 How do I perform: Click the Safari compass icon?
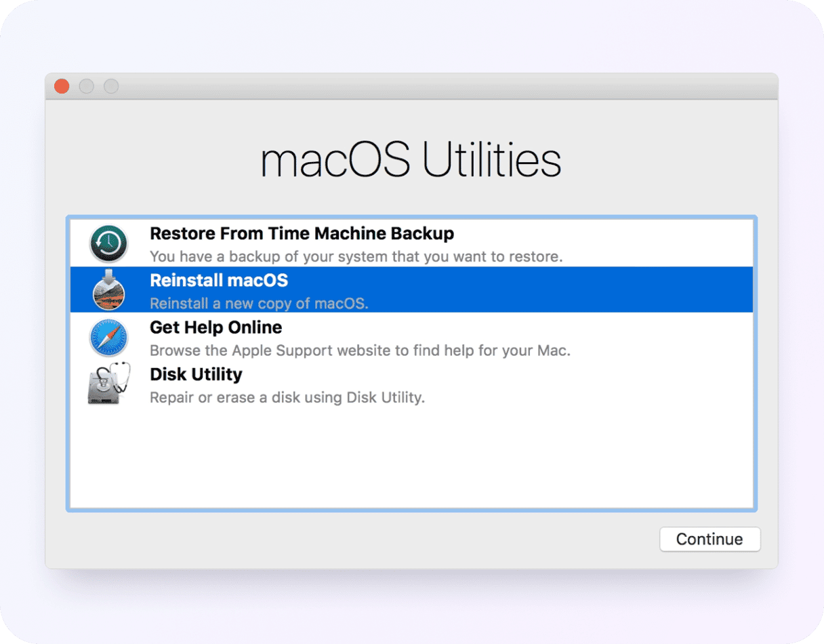coord(108,338)
